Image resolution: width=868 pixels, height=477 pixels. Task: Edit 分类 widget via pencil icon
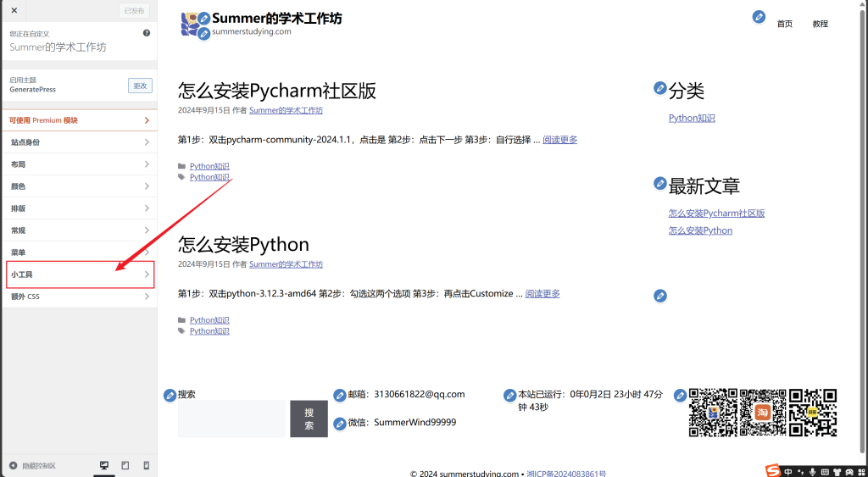(x=659, y=87)
